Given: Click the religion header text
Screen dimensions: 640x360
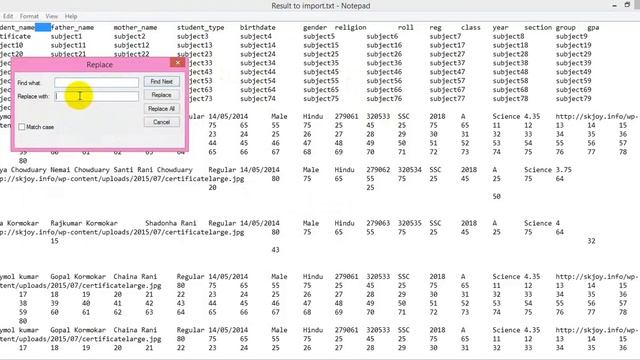Looking at the screenshot, I should tap(350, 27).
